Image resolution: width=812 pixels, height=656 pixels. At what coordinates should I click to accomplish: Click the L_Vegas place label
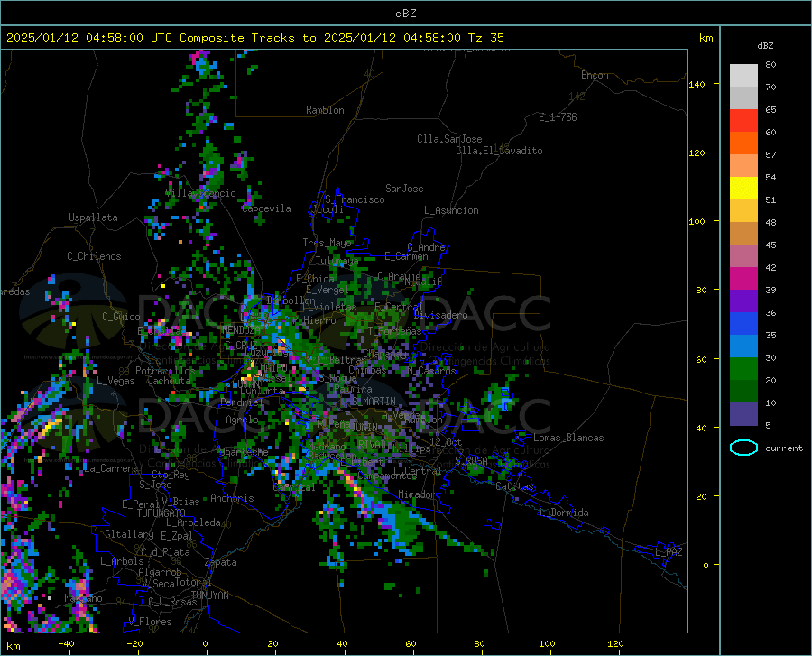(x=115, y=381)
